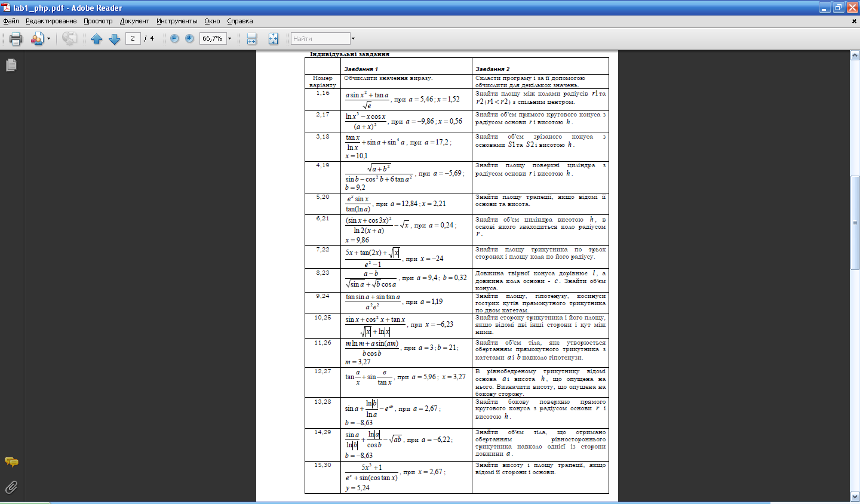
Task: Open the "Справка" menu
Action: pyautogui.click(x=240, y=21)
